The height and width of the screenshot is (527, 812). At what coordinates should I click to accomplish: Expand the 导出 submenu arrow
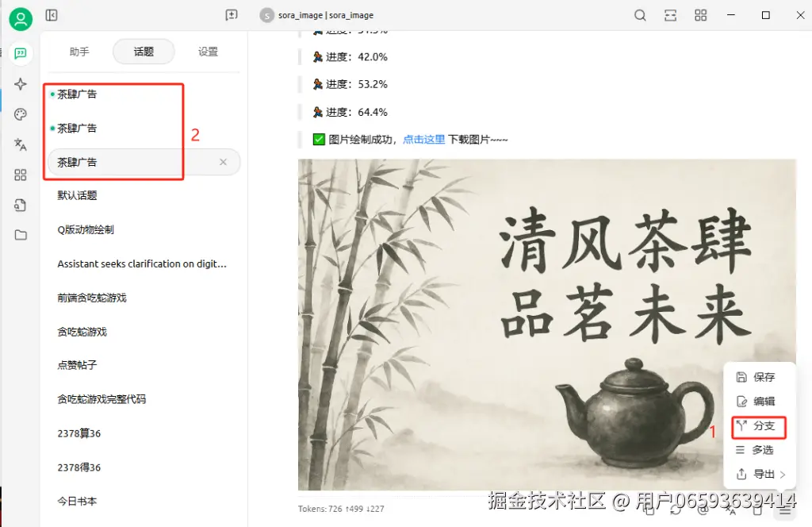click(x=783, y=474)
